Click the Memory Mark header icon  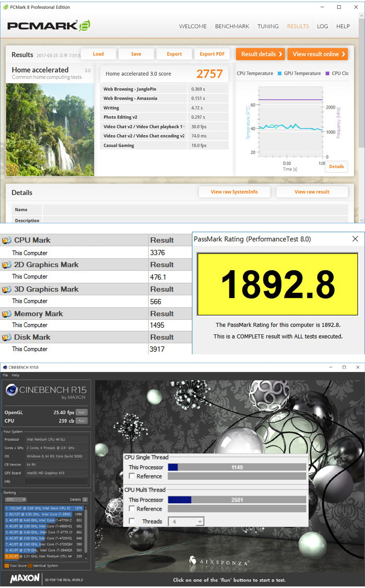pos(7,314)
